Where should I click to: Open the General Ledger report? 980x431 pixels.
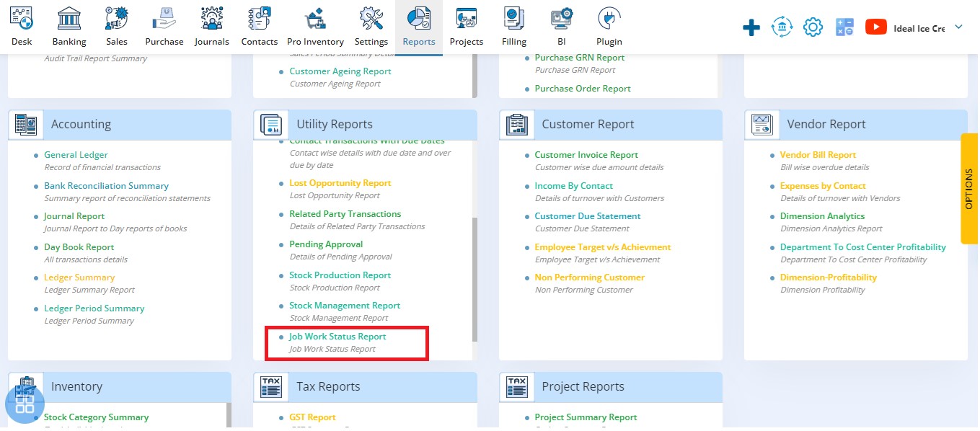pyautogui.click(x=76, y=155)
